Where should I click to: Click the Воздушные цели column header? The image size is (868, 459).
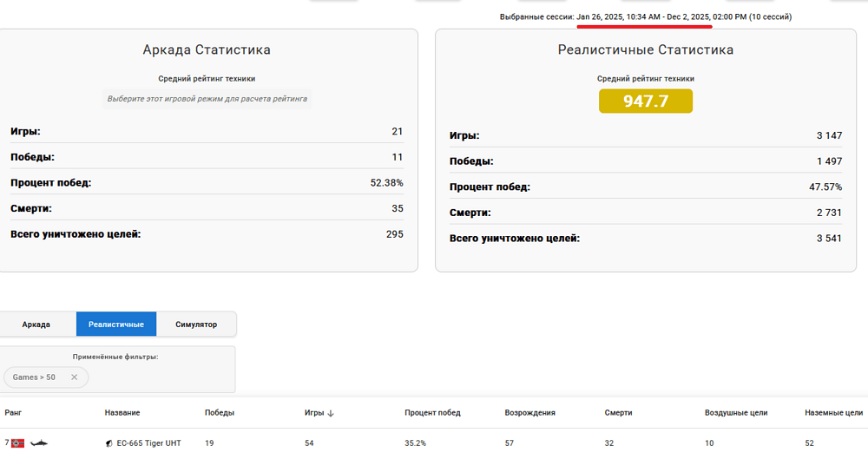click(736, 413)
